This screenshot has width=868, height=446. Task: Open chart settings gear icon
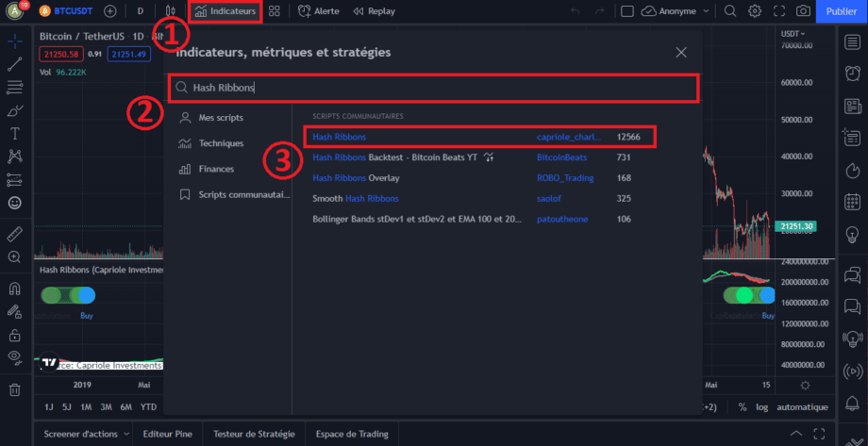pyautogui.click(x=755, y=11)
